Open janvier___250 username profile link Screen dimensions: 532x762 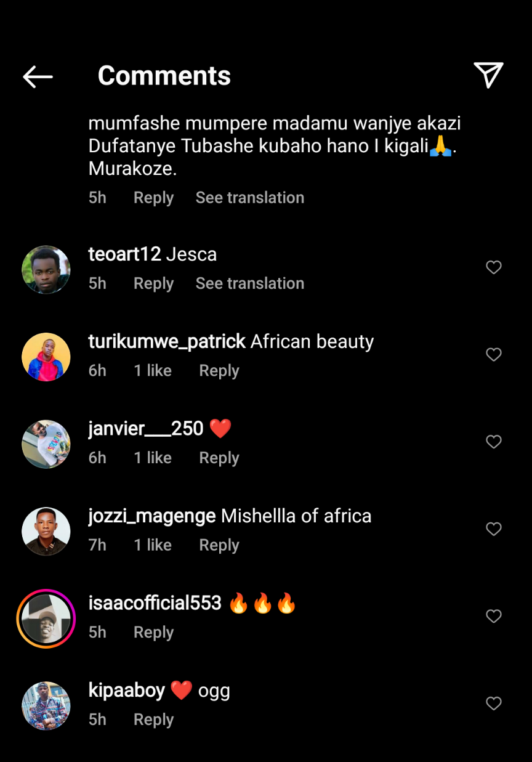146,428
